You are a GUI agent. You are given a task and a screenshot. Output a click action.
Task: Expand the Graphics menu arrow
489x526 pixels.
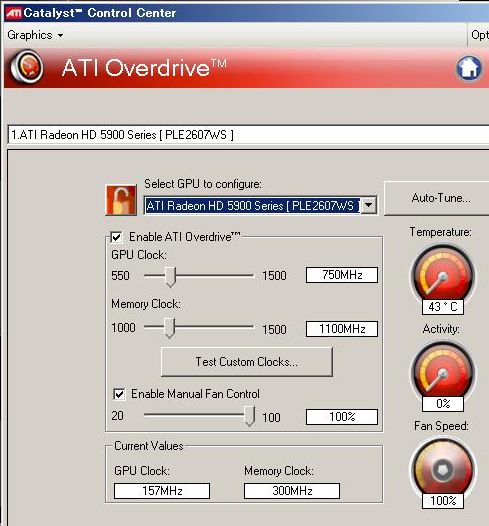tap(60, 35)
